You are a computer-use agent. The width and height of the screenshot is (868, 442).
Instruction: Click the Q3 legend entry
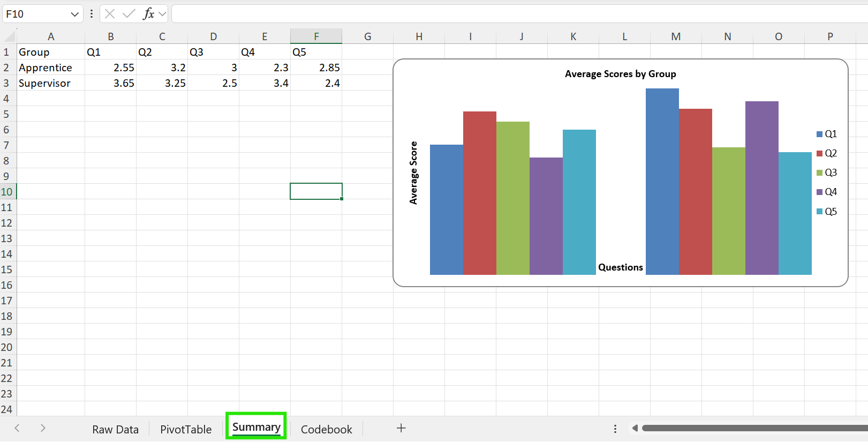click(x=827, y=173)
